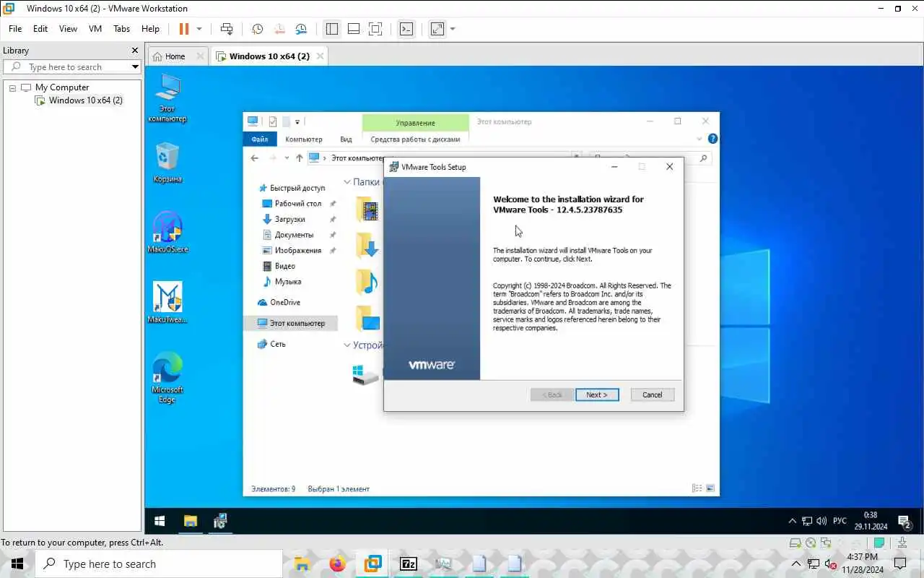Select the MakuTweaker desktop icon
The width and height of the screenshot is (924, 578).
167,302
